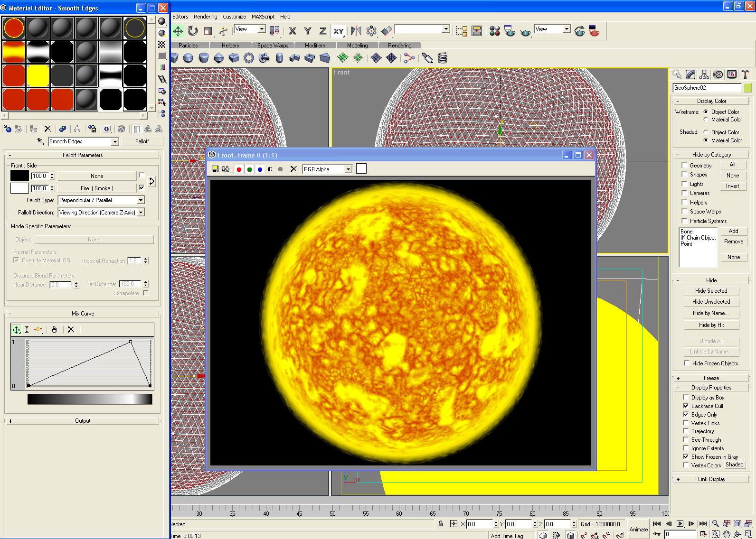
Task: Open the Modify command panel tab
Action: coord(690,74)
